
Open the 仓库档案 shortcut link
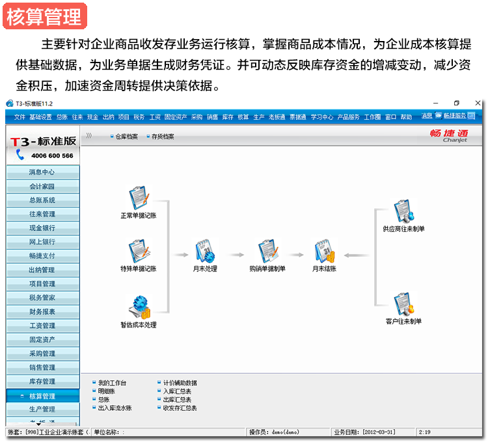click(x=126, y=137)
